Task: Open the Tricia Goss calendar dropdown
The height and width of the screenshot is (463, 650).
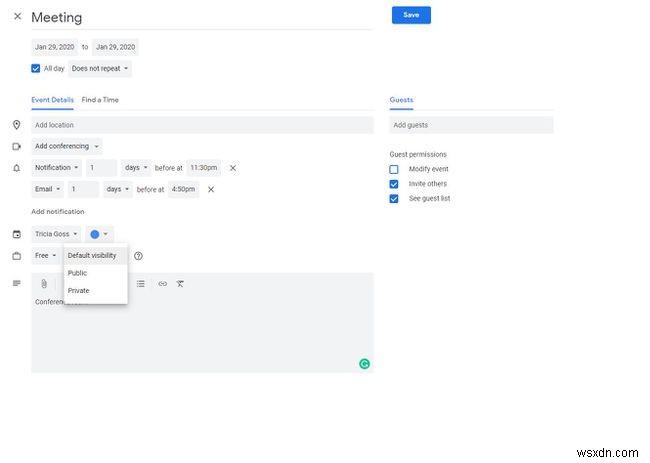Action: pyautogui.click(x=56, y=234)
